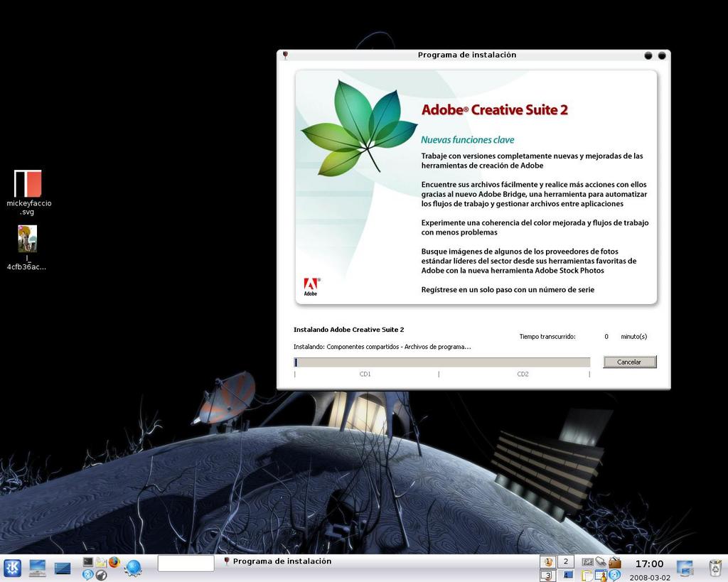Click the Adobe logo in installer
This screenshot has width=728, height=582.
pyautogui.click(x=311, y=286)
